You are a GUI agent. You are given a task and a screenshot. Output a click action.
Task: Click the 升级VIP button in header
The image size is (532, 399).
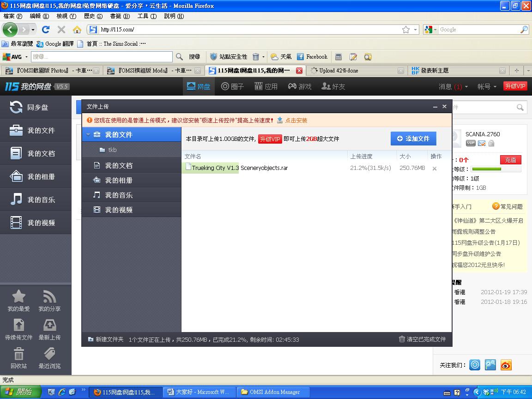(x=515, y=86)
